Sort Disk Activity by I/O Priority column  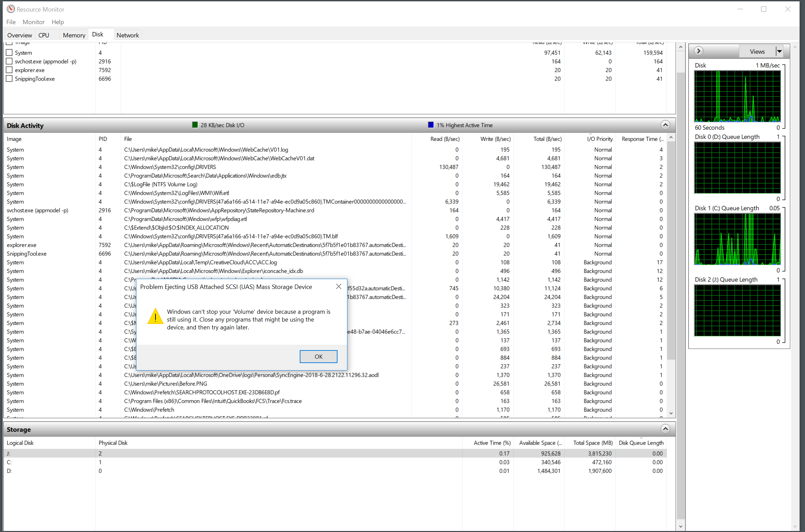tap(599, 139)
